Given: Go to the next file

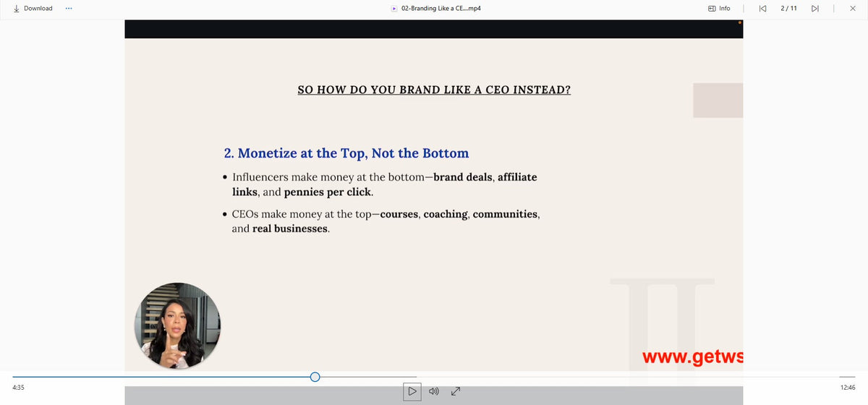Looking at the screenshot, I should (x=815, y=9).
